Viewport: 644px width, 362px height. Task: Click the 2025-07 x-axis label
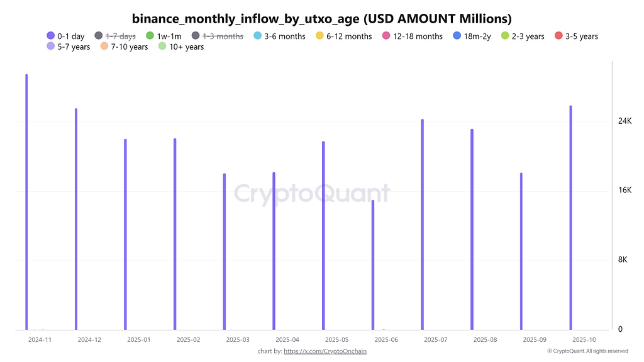(x=435, y=339)
